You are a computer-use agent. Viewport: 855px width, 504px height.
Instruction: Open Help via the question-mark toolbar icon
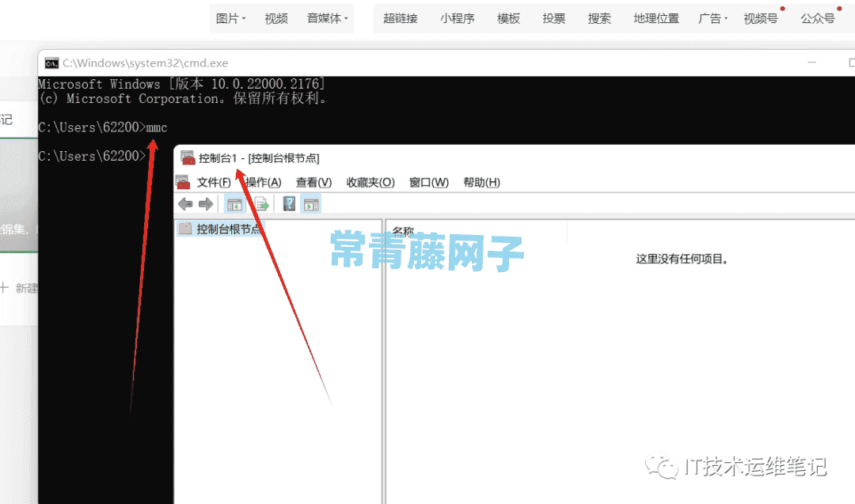[x=289, y=204]
